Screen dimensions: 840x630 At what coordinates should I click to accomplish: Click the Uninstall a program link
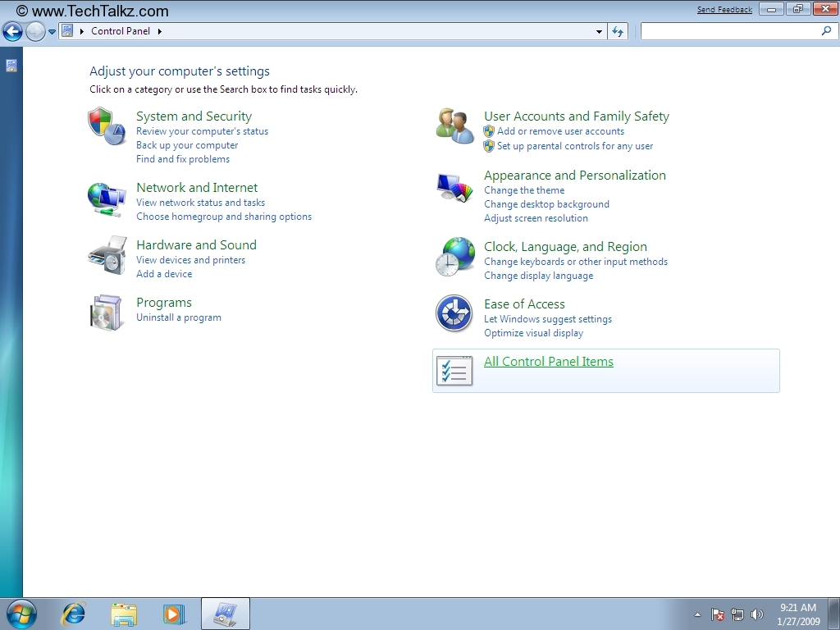tap(179, 317)
